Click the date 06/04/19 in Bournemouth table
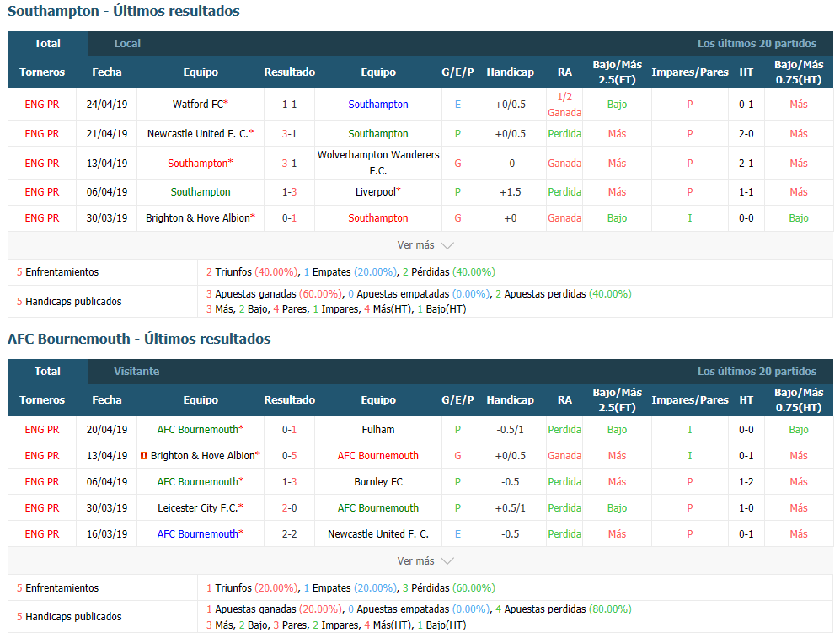Image resolution: width=840 pixels, height=638 pixels. pos(107,482)
